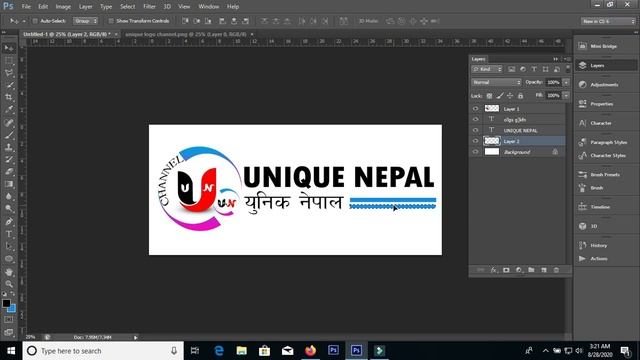The width and height of the screenshot is (640, 360).
Task: Open the Normal blend mode dropdown
Action: click(x=496, y=82)
